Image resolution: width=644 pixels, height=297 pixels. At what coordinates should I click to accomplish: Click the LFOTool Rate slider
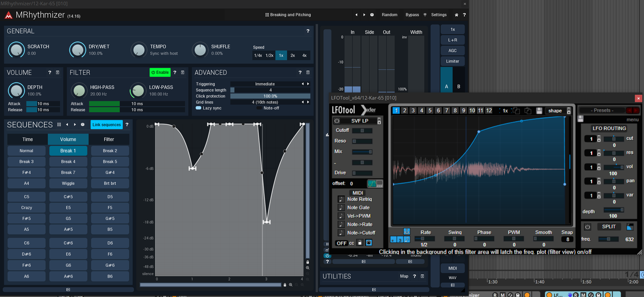(x=425, y=239)
